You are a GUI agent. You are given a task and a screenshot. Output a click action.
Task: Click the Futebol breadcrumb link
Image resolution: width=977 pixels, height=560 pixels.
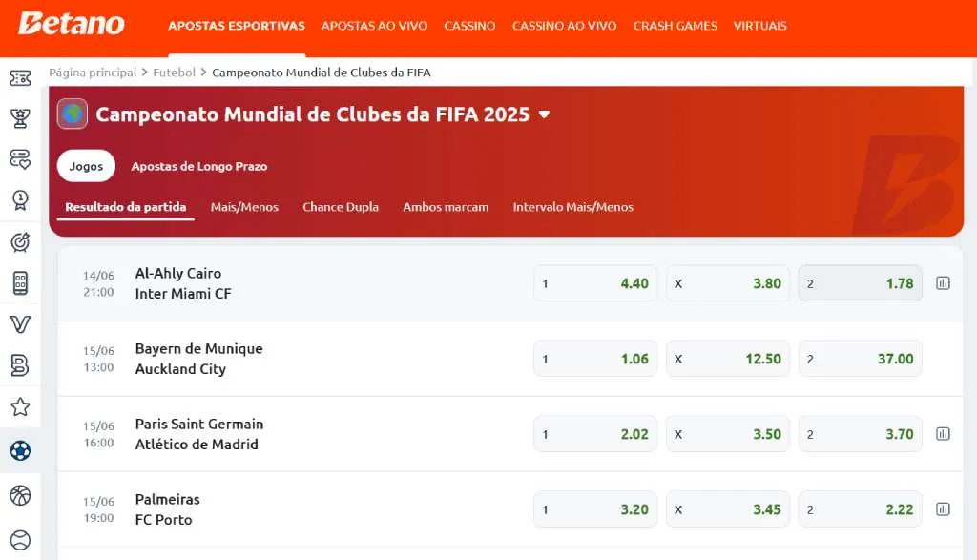tap(175, 73)
